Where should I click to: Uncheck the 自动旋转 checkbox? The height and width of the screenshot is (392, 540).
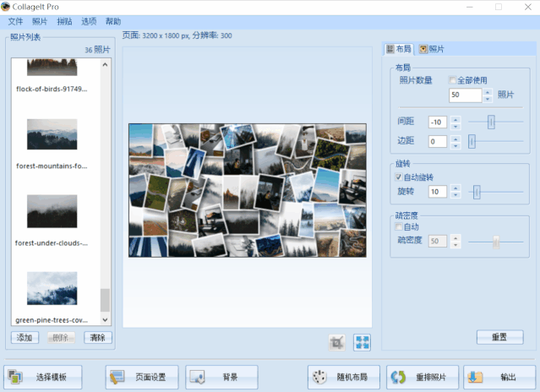pos(399,178)
